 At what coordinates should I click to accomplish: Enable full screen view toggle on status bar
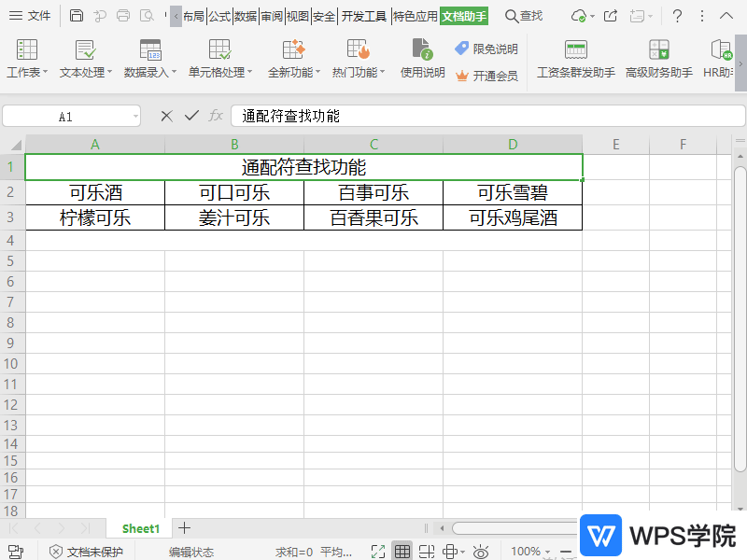377,551
